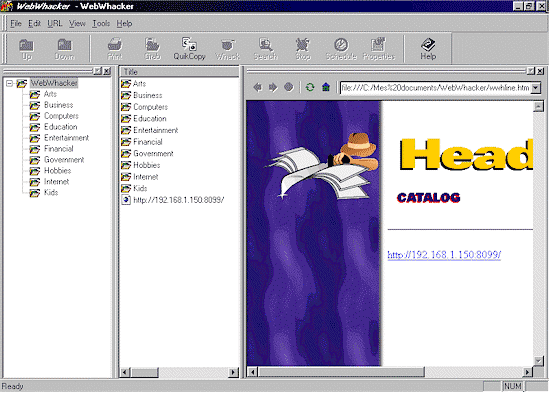Refresh the browser pane page

[310, 87]
